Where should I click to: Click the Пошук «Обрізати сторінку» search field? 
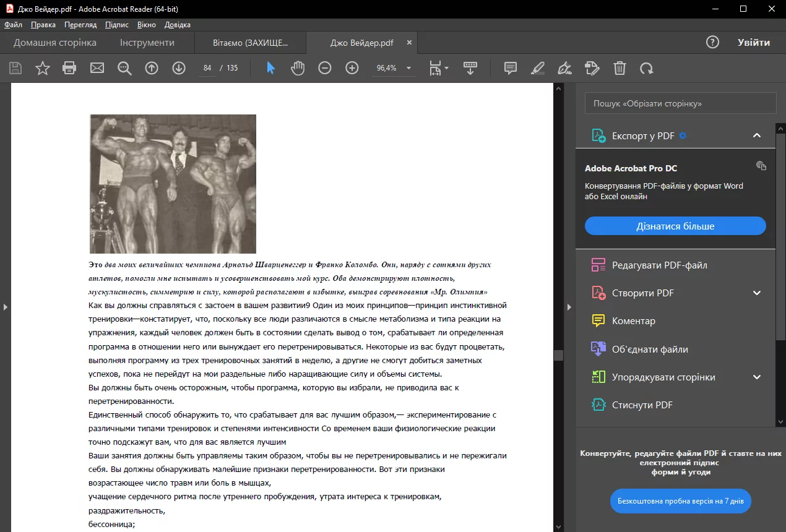(680, 103)
